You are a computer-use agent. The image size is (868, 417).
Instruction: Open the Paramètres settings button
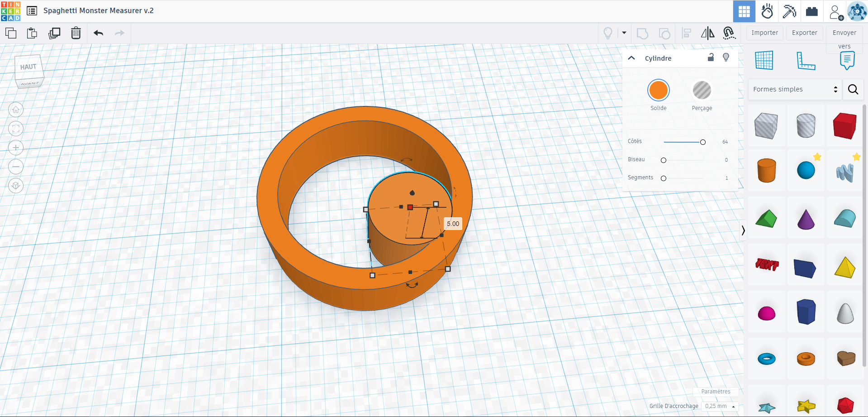pos(716,392)
